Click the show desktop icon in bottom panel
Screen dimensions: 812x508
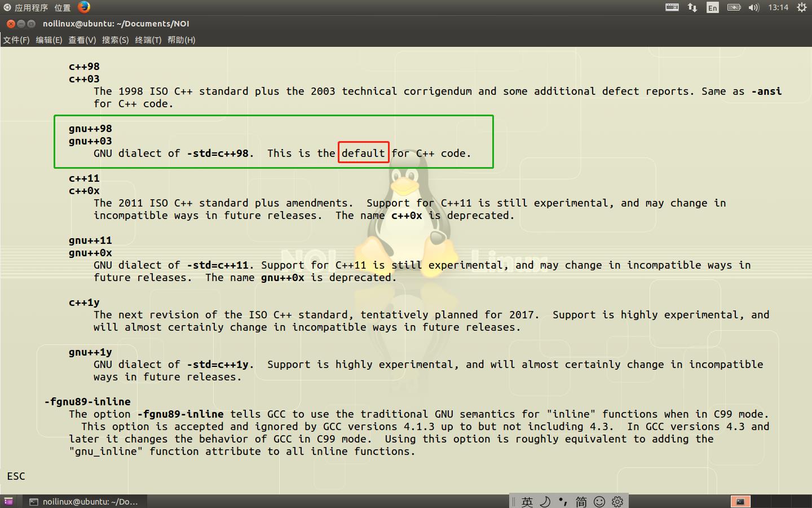point(8,501)
